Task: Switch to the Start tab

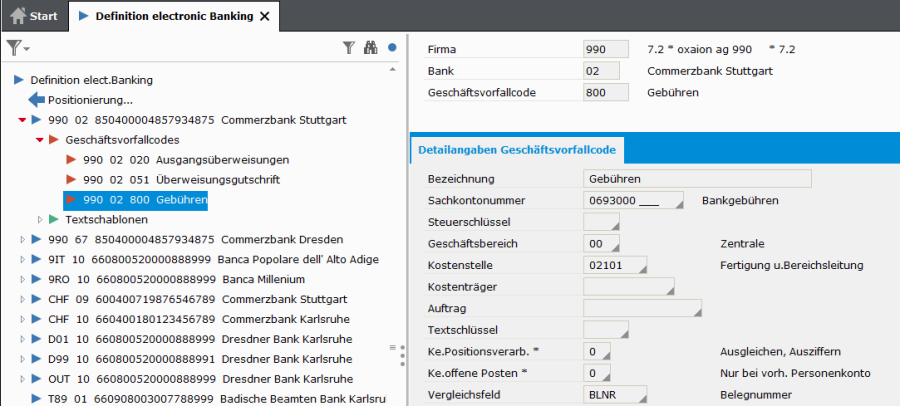Action: 35,16
